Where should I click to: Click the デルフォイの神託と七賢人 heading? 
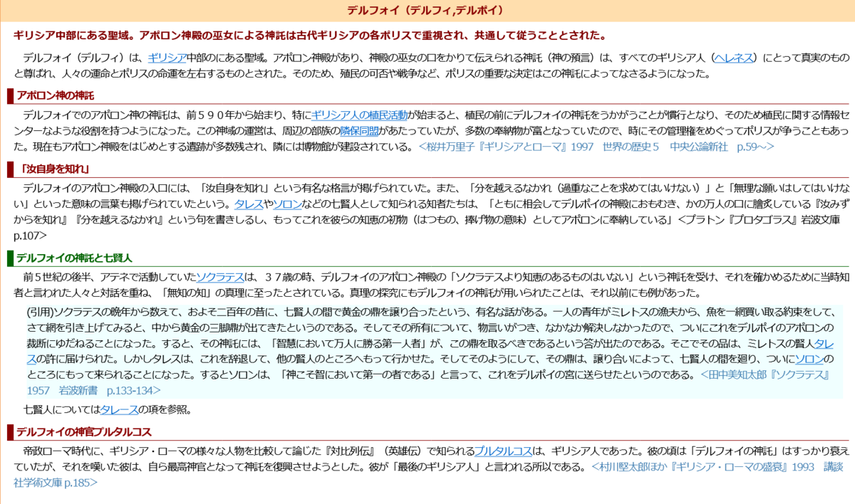coord(74,258)
